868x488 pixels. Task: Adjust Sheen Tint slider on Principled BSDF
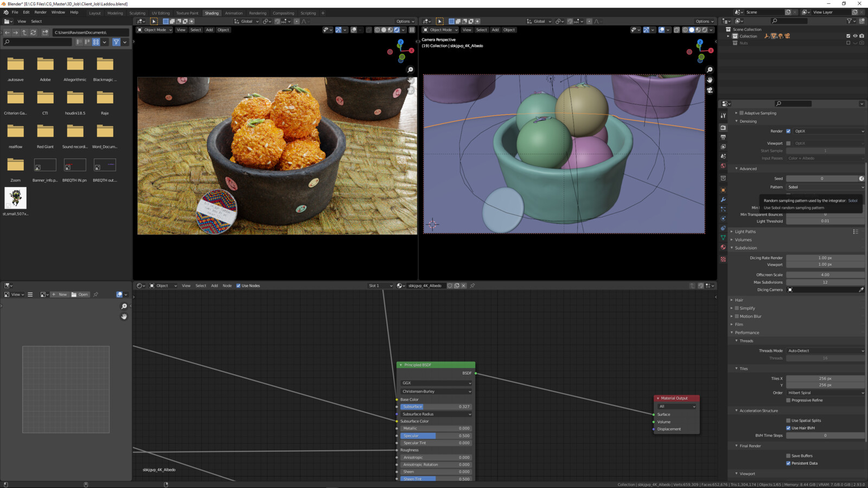coord(436,479)
